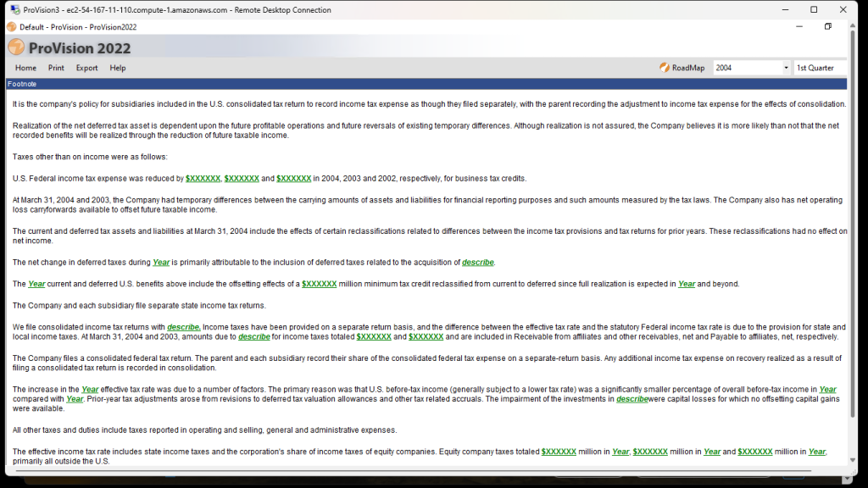Click the orange ProVision icon beside Default tab
The image size is (868, 488).
click(x=10, y=26)
